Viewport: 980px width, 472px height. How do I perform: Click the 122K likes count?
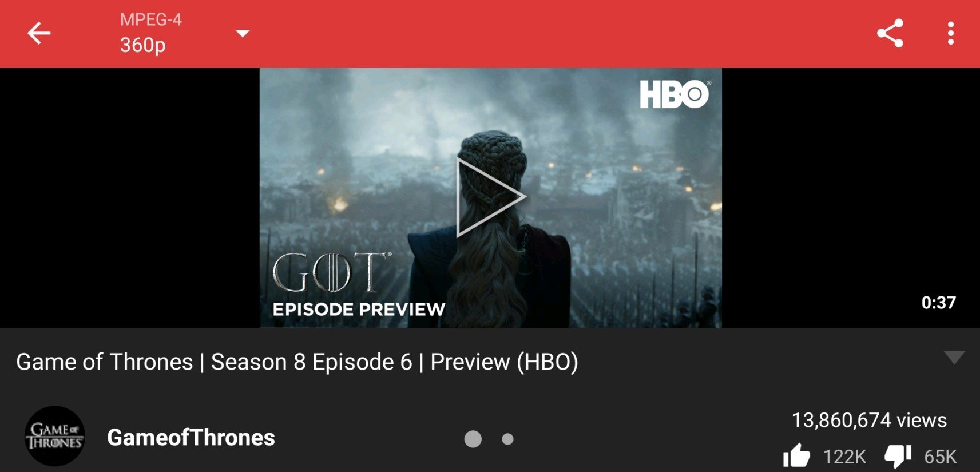[844, 457]
